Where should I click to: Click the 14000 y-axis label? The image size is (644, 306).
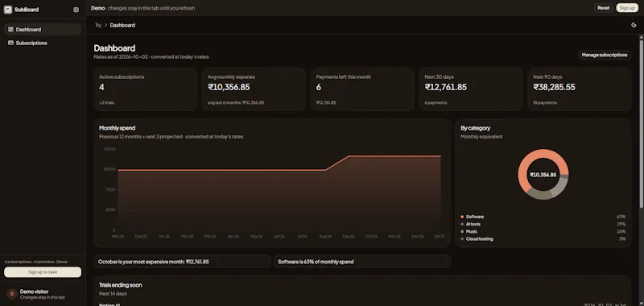point(109,149)
